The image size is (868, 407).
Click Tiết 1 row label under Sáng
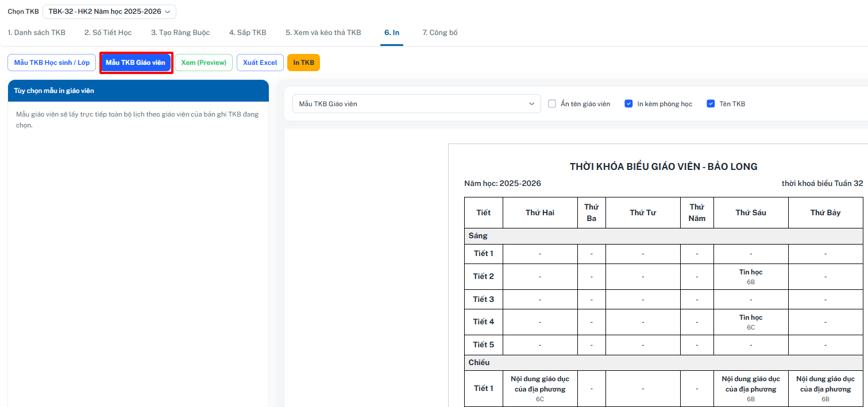click(484, 254)
